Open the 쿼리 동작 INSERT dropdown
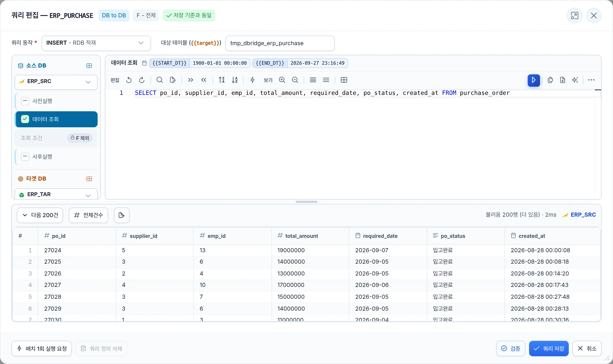Image resolution: width=613 pixels, height=364 pixels. click(x=96, y=43)
